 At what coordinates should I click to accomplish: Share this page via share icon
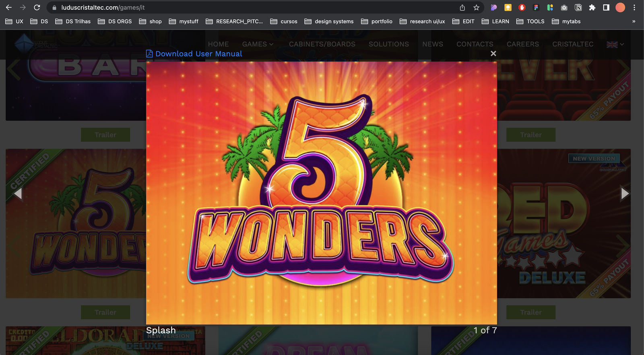462,8
